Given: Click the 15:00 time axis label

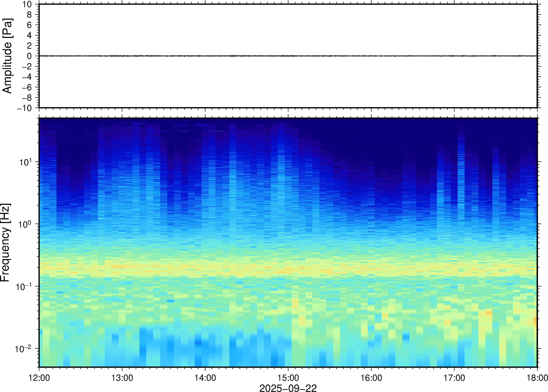Looking at the screenshot, I should (288, 378).
